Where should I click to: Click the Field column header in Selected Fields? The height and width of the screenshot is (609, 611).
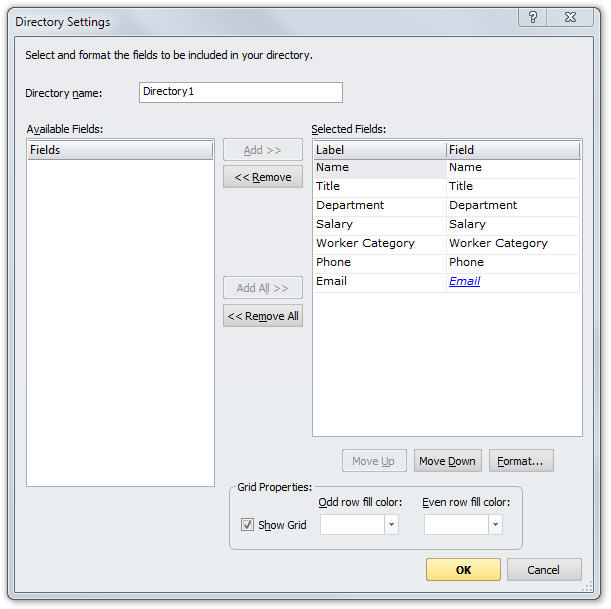512,150
